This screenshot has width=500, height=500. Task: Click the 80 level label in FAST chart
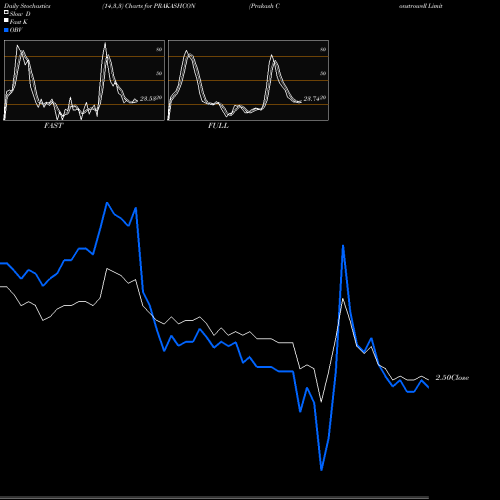pyautogui.click(x=159, y=49)
